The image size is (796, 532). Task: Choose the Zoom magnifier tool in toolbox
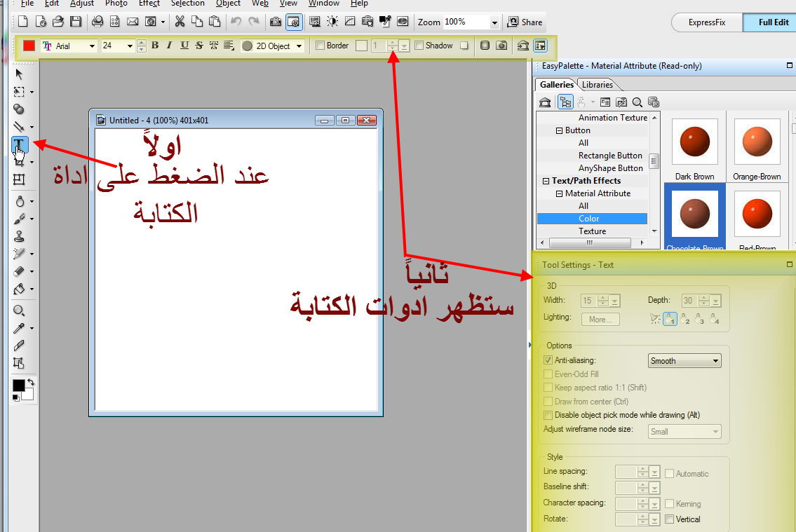click(19, 311)
